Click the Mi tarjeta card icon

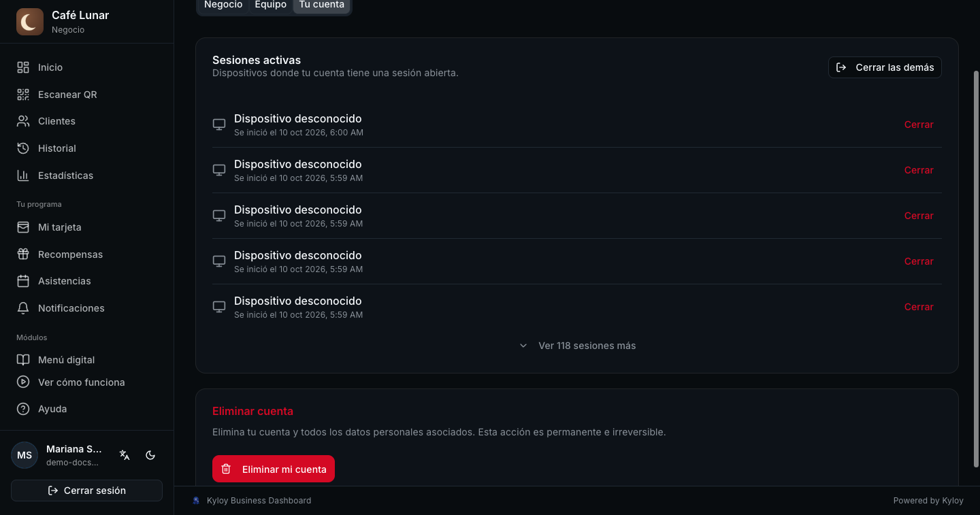click(23, 227)
